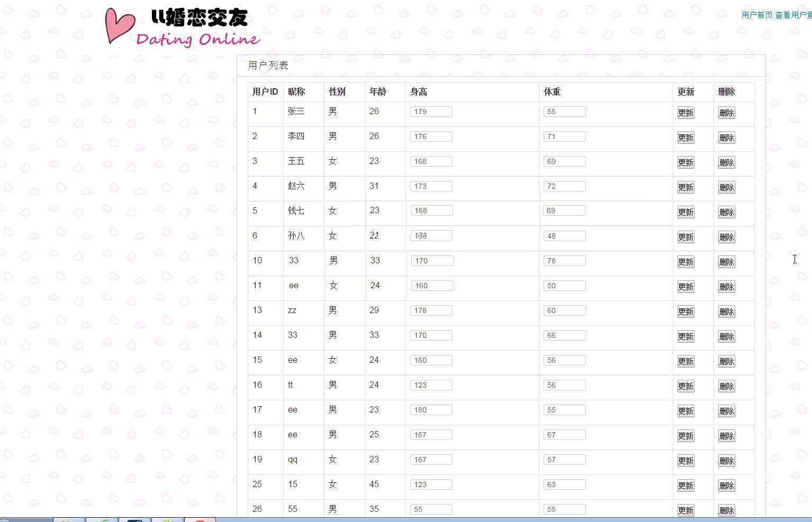Edit 李四's height field showing 176
The height and width of the screenshot is (522, 812).
pos(431,136)
